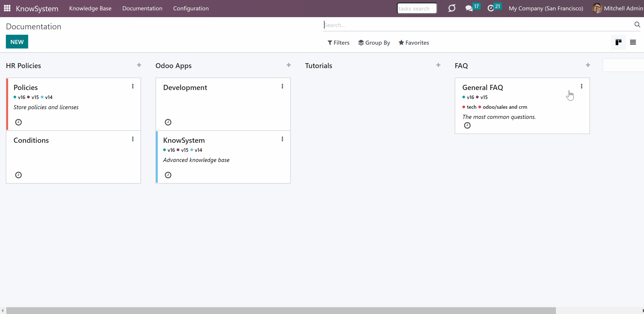Image resolution: width=644 pixels, height=314 pixels.
Task: Click v14 tag on Policies card
Action: tap(47, 97)
